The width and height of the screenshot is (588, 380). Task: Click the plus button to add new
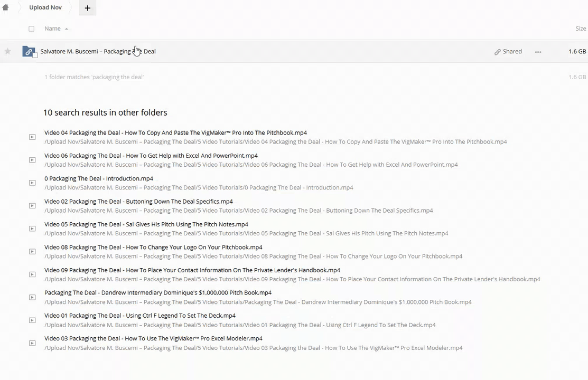click(x=88, y=8)
